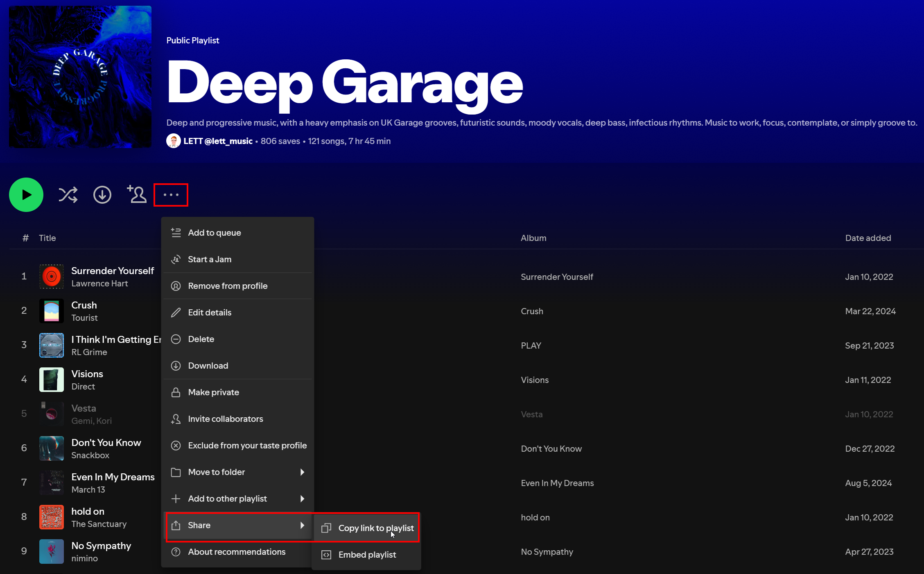Open About recommendations help item
Image resolution: width=924 pixels, height=574 pixels.
coord(236,552)
